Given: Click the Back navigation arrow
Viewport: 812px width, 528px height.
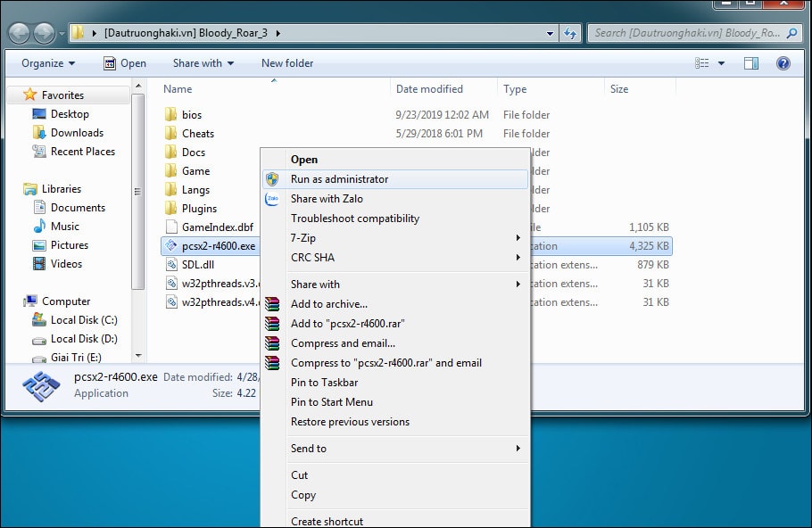Looking at the screenshot, I should (20, 34).
